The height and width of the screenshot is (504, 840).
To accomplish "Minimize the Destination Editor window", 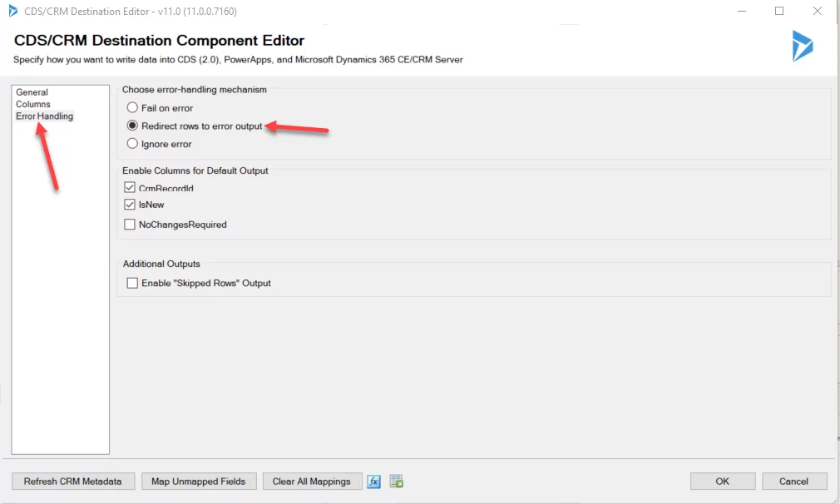I will pos(742,11).
